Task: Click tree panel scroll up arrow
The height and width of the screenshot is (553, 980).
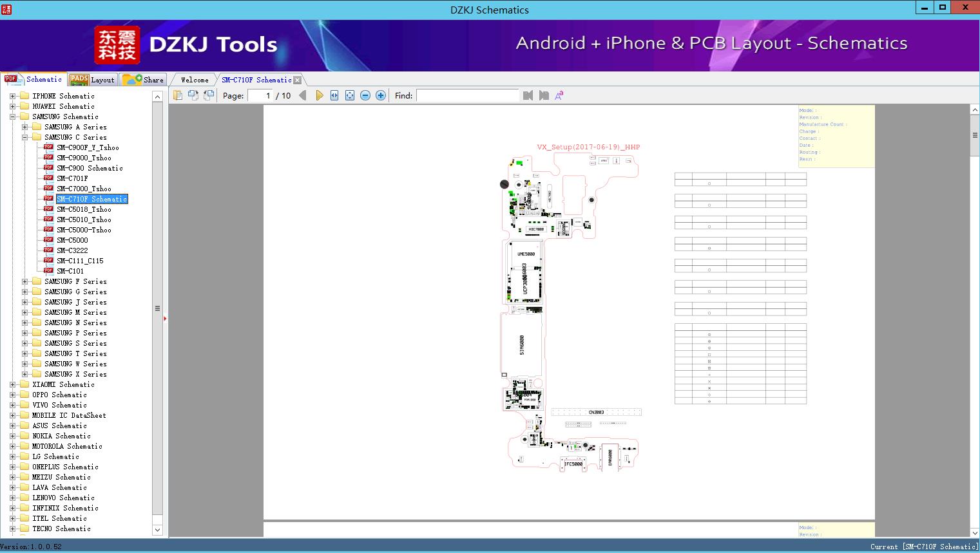Action: click(157, 97)
